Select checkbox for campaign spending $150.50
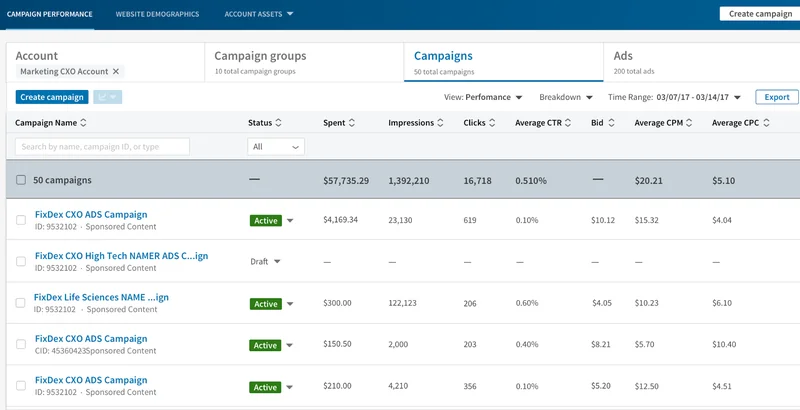The image size is (800, 410). coord(21,344)
